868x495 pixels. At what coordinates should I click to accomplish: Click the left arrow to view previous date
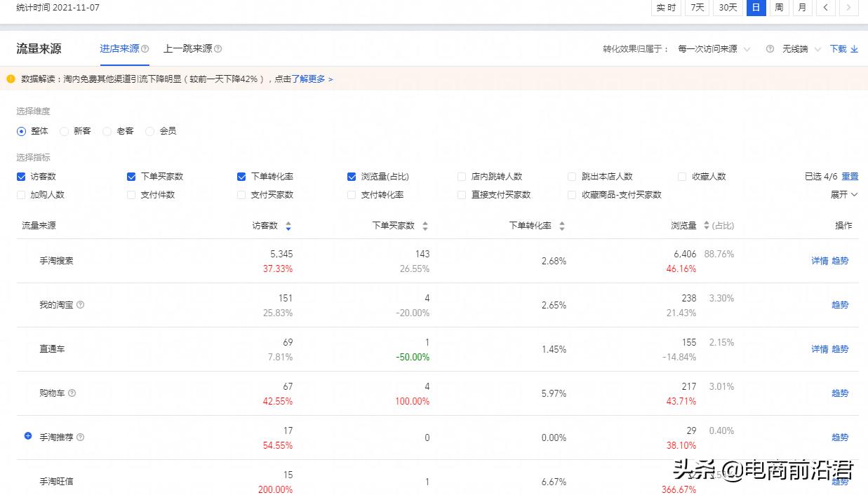(825, 8)
